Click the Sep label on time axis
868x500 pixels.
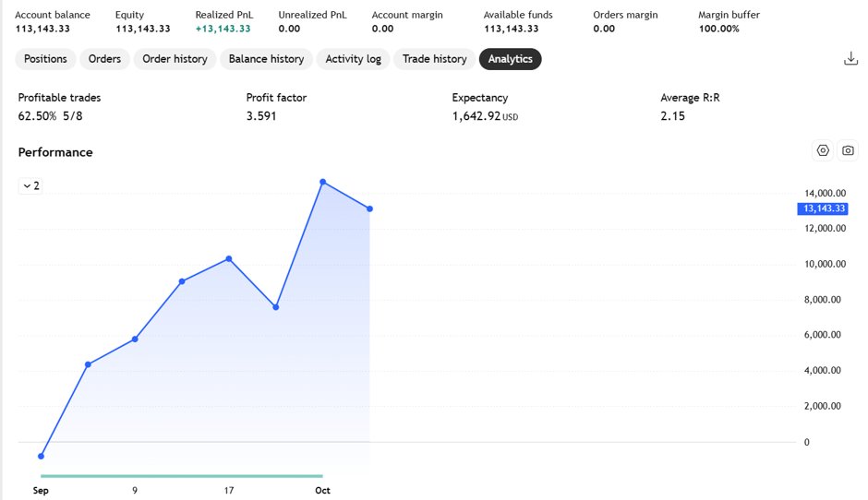pos(41,491)
